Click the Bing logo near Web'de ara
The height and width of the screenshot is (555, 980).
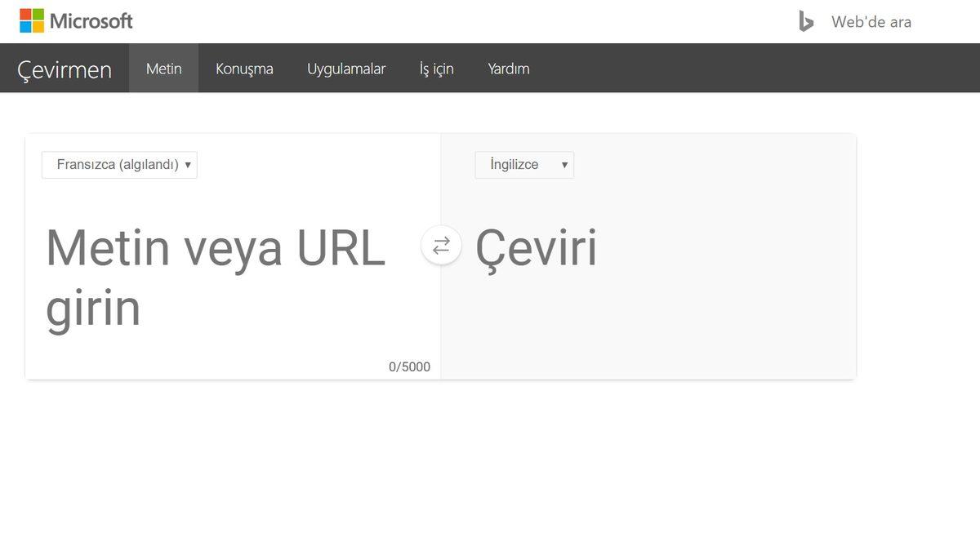pyautogui.click(x=804, y=21)
